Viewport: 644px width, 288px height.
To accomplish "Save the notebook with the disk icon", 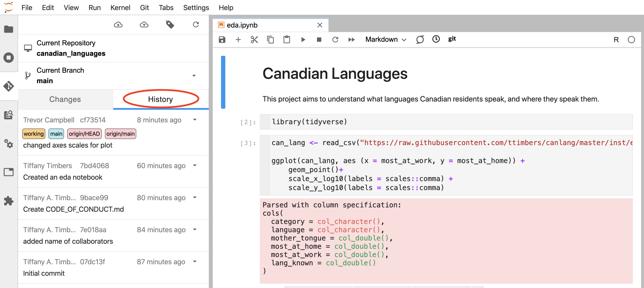I will coord(222,40).
